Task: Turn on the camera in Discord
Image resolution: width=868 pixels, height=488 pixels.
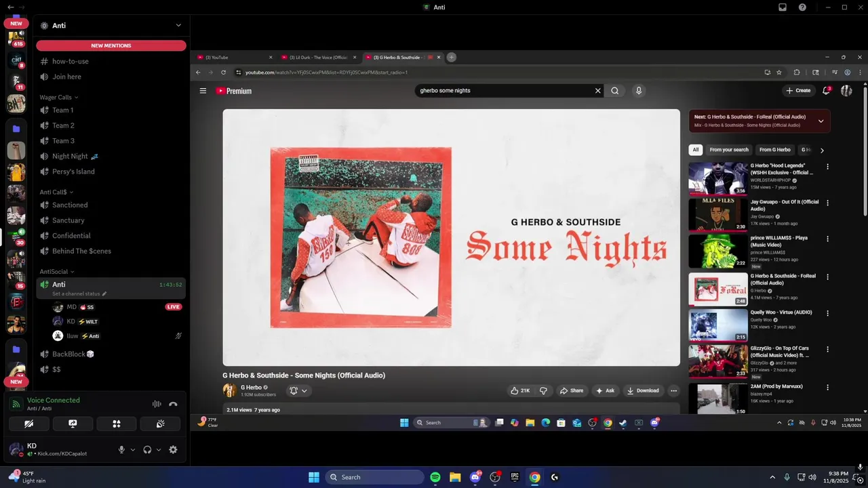Action: pos(29,424)
